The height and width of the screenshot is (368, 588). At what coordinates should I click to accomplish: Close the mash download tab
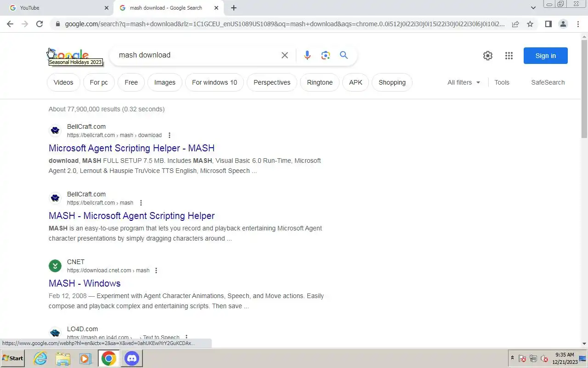216,8
